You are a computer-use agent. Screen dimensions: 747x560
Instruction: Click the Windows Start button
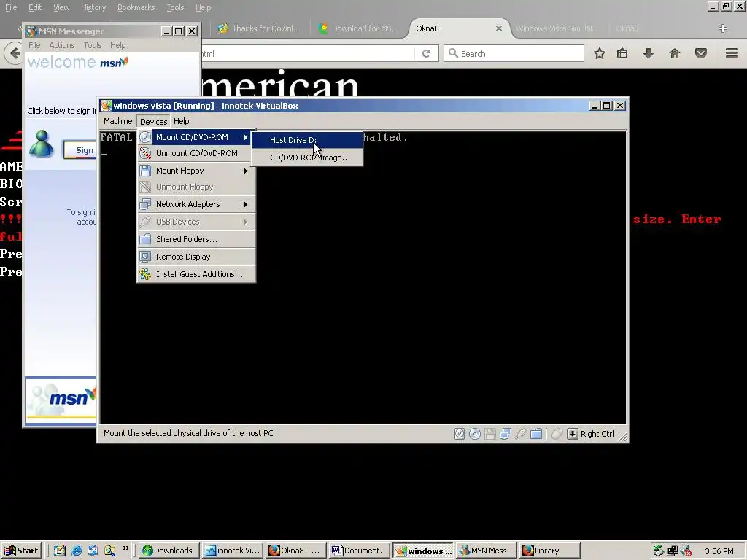click(21, 551)
